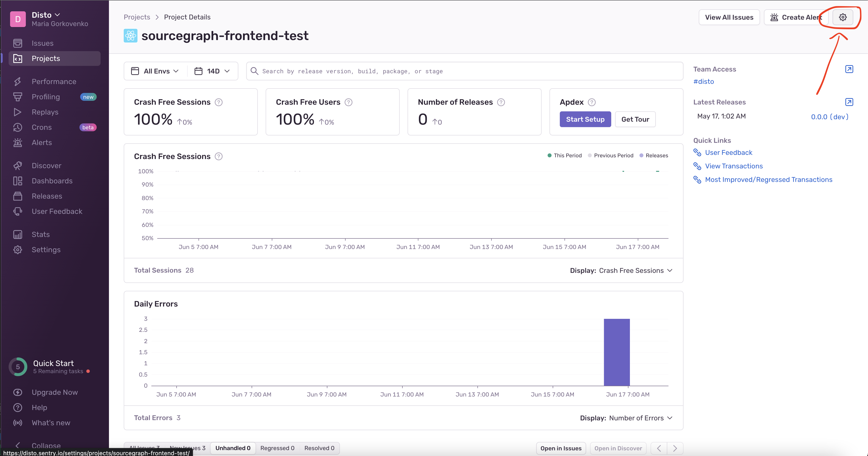The height and width of the screenshot is (456, 868).
Task: Open Replays in the sidebar
Action: click(45, 112)
